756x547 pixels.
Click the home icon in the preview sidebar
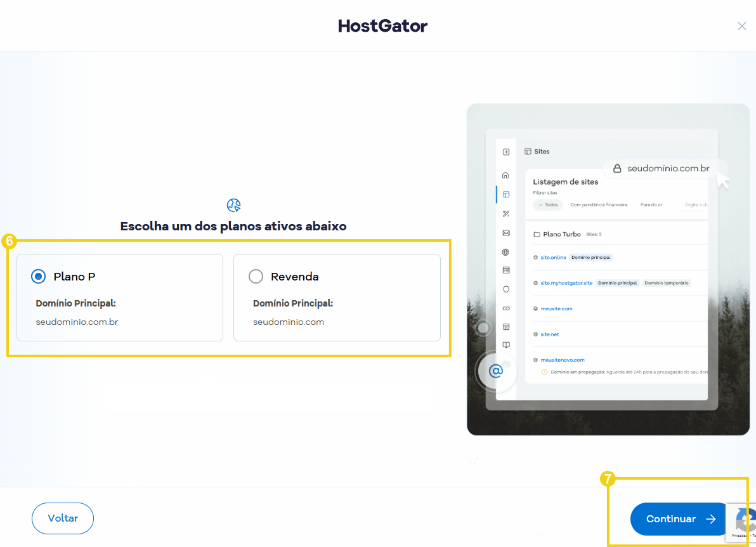click(x=505, y=175)
